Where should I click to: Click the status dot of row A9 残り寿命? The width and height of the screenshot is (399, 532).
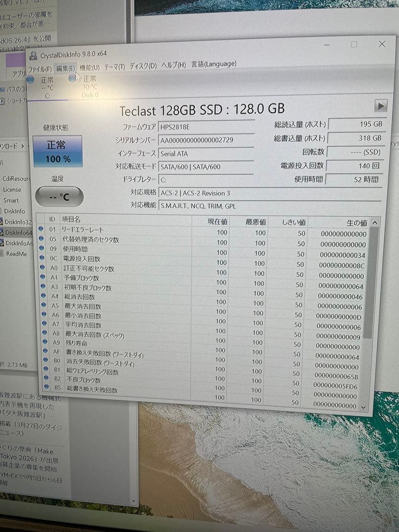pos(45,342)
